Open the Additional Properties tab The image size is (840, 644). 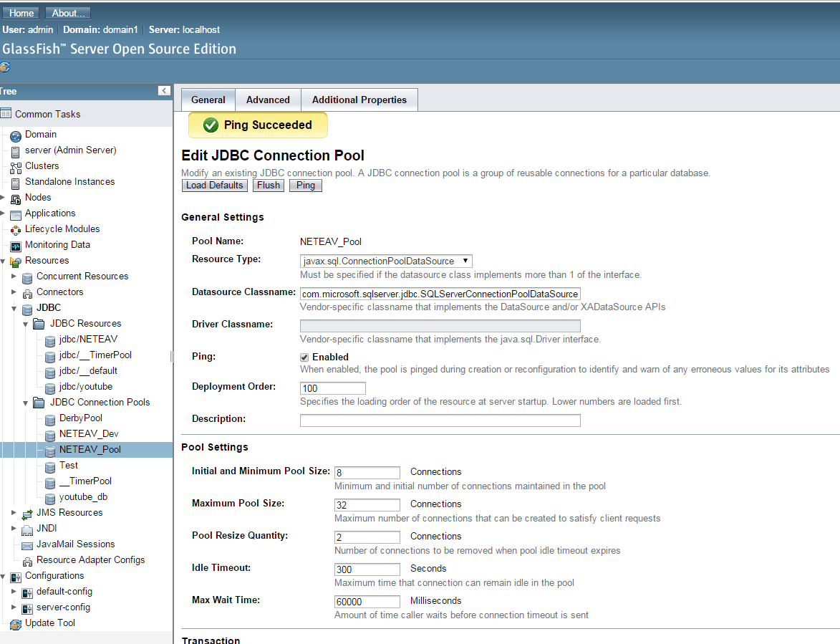(x=359, y=100)
